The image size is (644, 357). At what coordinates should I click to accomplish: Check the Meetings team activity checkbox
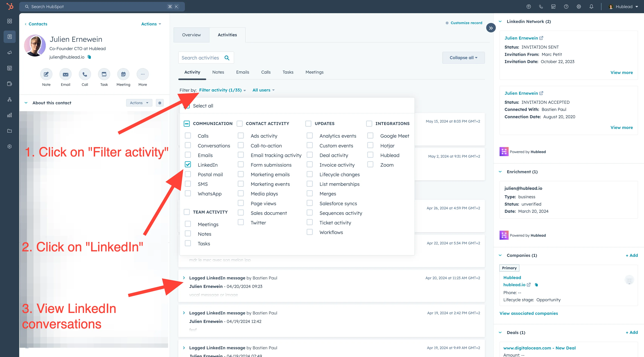point(188,224)
